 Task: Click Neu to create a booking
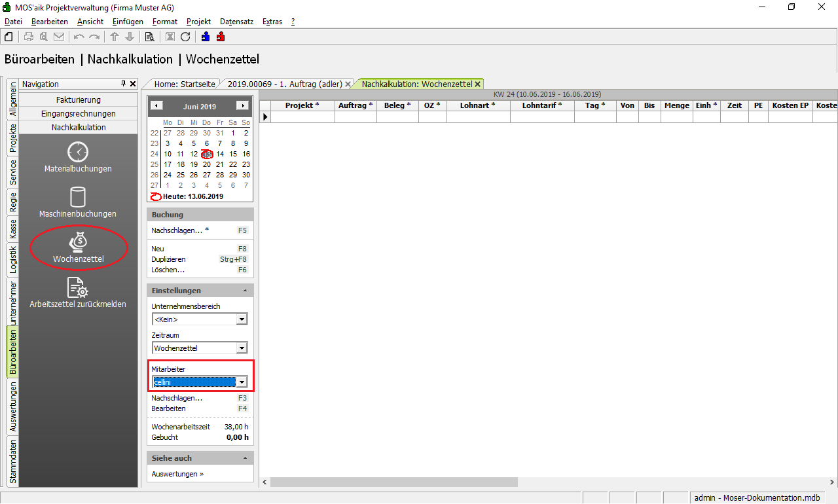158,249
